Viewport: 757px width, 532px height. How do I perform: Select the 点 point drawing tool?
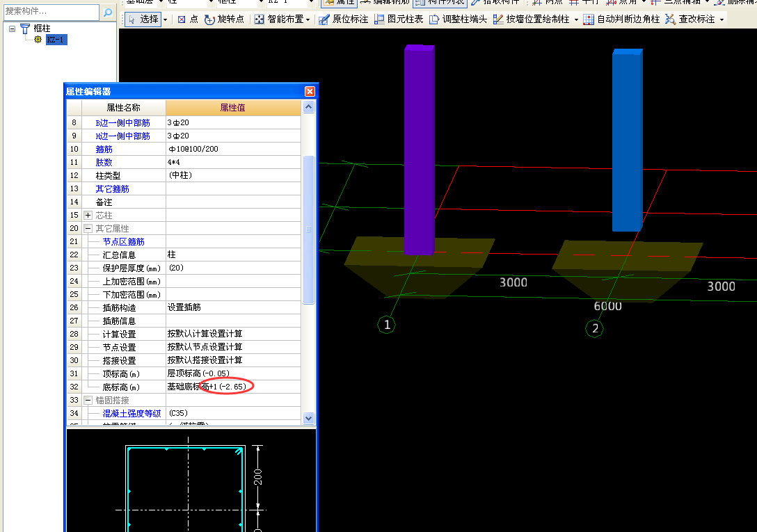coord(187,19)
